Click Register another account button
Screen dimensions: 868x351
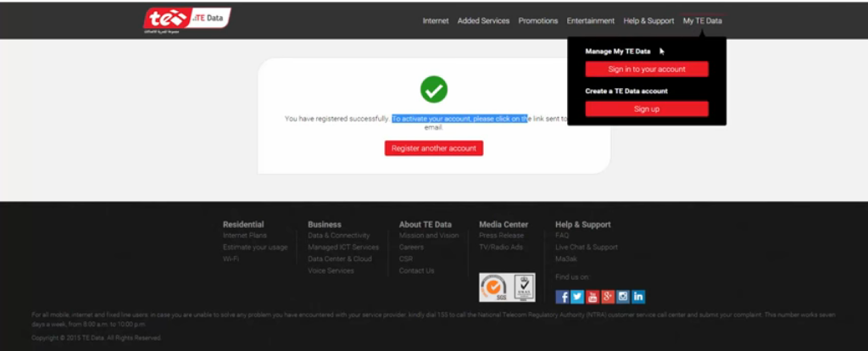434,148
